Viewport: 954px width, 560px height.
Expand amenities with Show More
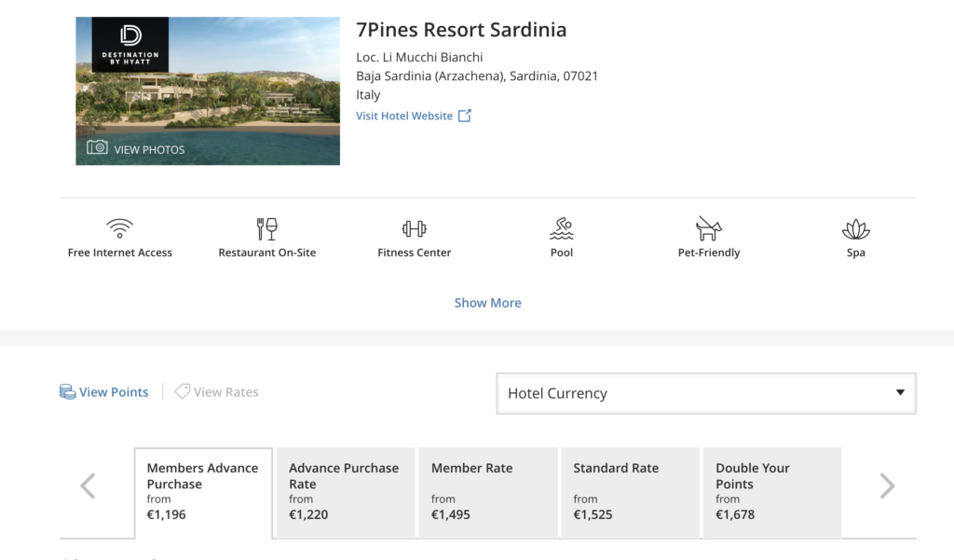pos(488,303)
